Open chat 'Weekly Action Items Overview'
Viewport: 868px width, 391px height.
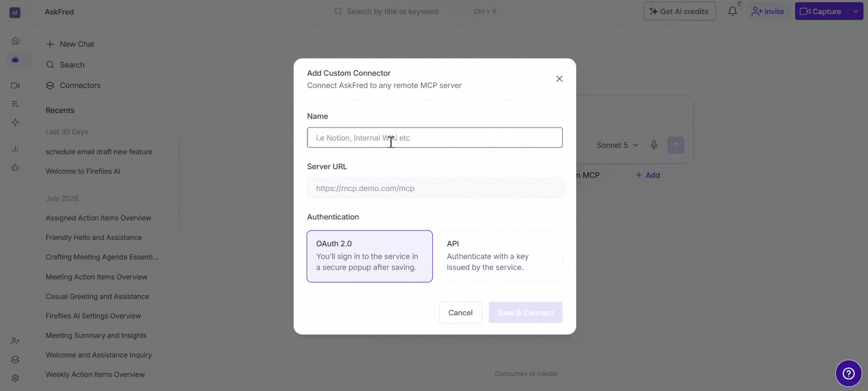[x=95, y=374]
